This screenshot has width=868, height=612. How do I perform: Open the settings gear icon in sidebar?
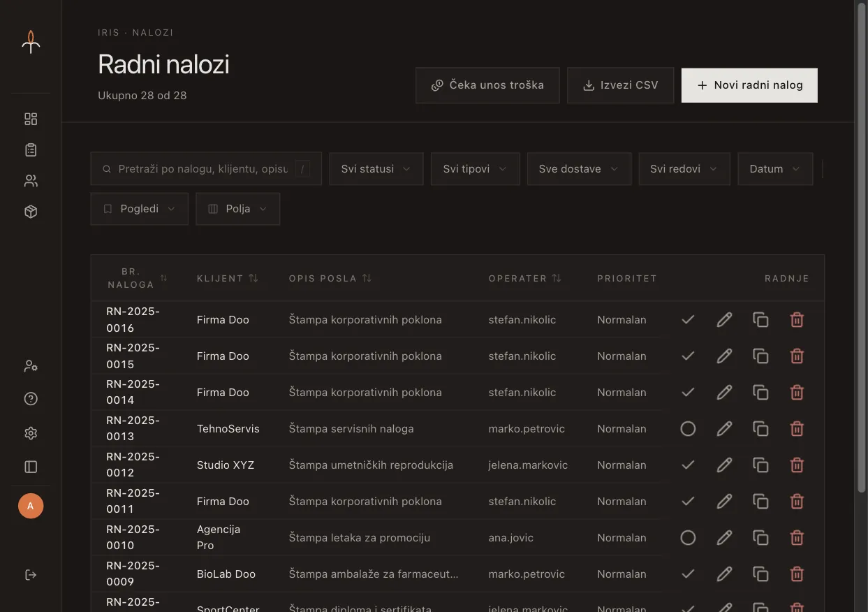point(31,433)
